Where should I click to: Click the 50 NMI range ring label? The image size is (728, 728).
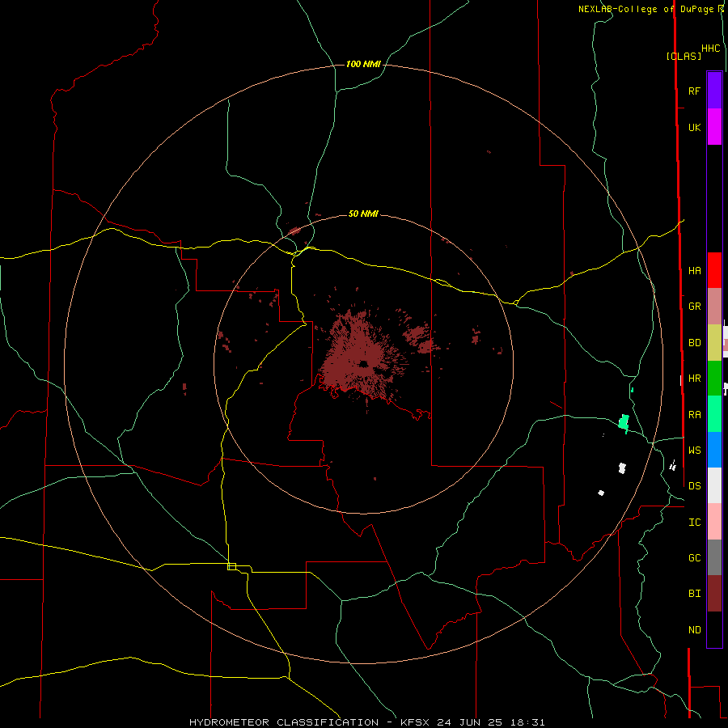tap(363, 214)
